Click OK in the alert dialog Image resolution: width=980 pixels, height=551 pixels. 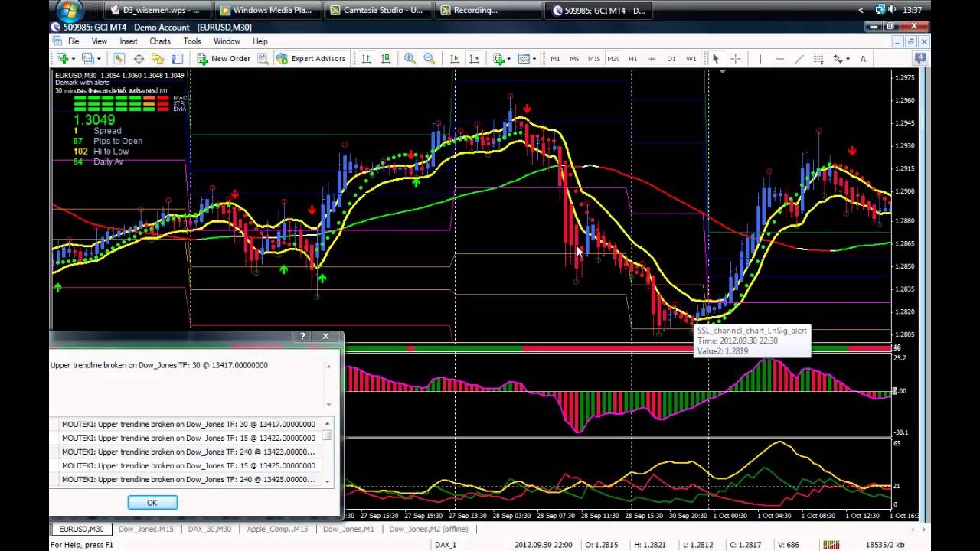[x=152, y=503]
